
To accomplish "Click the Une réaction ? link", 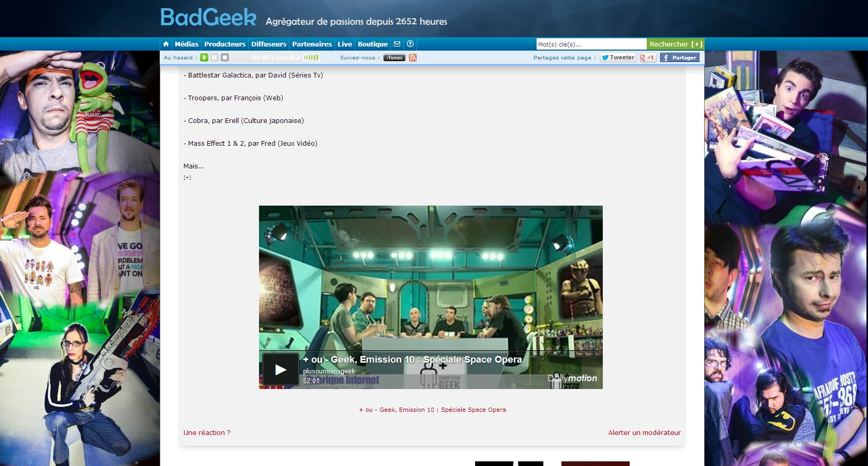I will [207, 433].
